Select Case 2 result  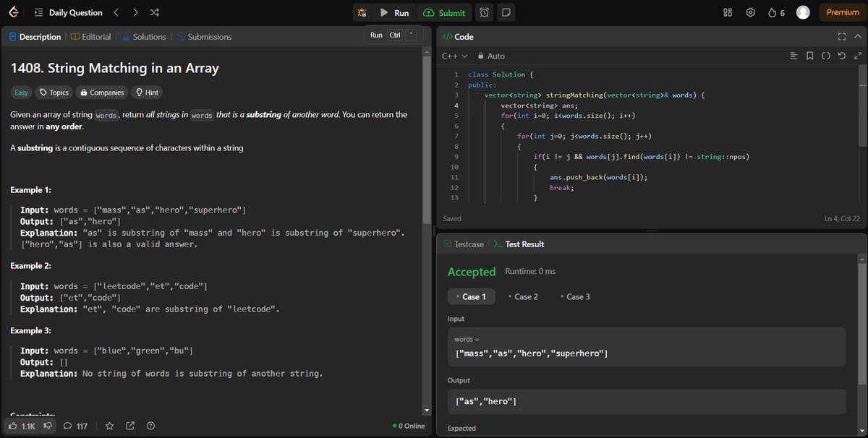pos(523,296)
